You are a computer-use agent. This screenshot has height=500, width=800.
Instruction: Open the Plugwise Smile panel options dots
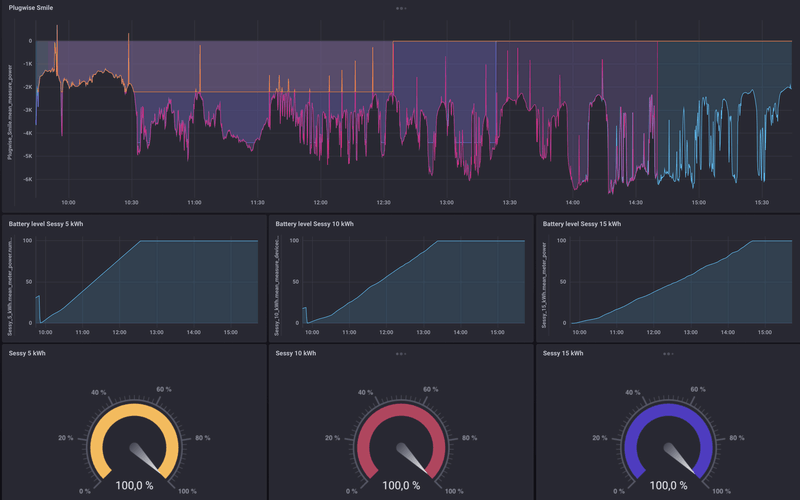click(x=401, y=8)
